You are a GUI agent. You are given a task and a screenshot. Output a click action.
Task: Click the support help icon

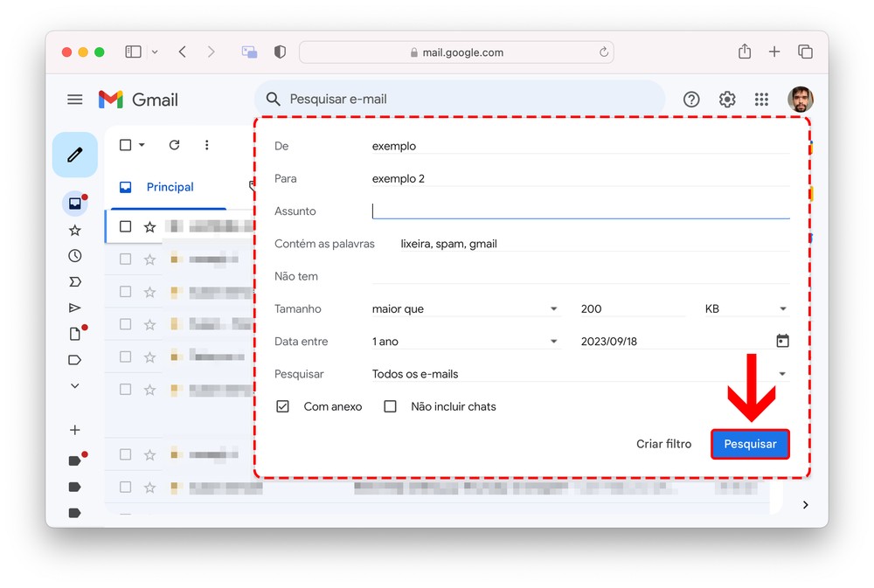691,100
